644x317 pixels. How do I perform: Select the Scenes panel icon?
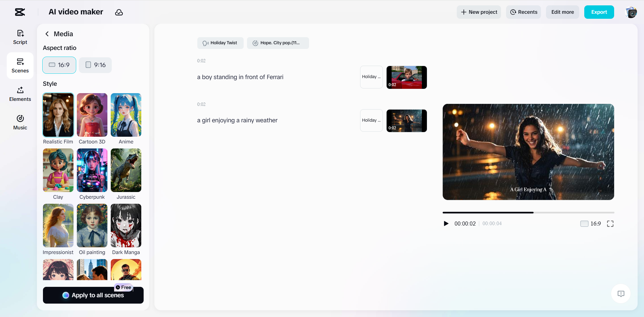(x=20, y=65)
